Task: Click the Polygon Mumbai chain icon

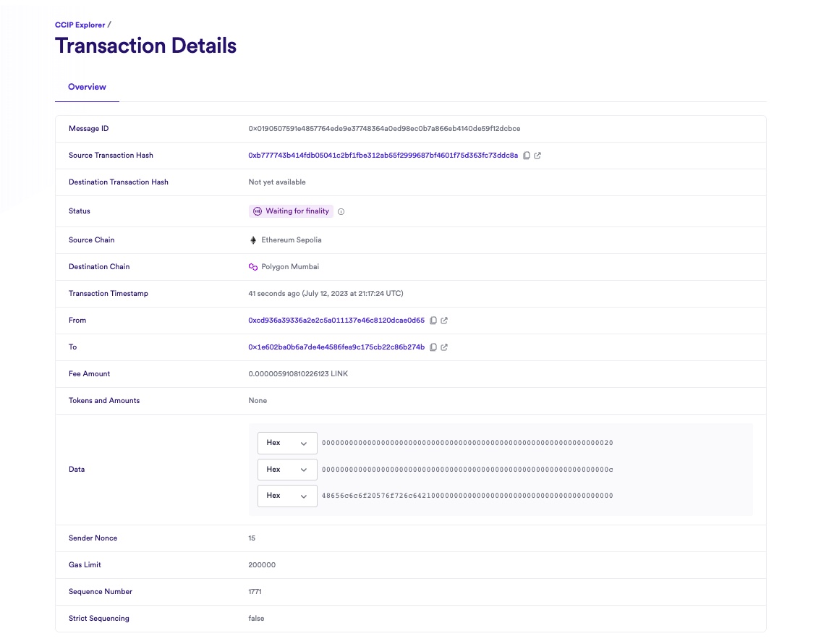Action: [253, 267]
